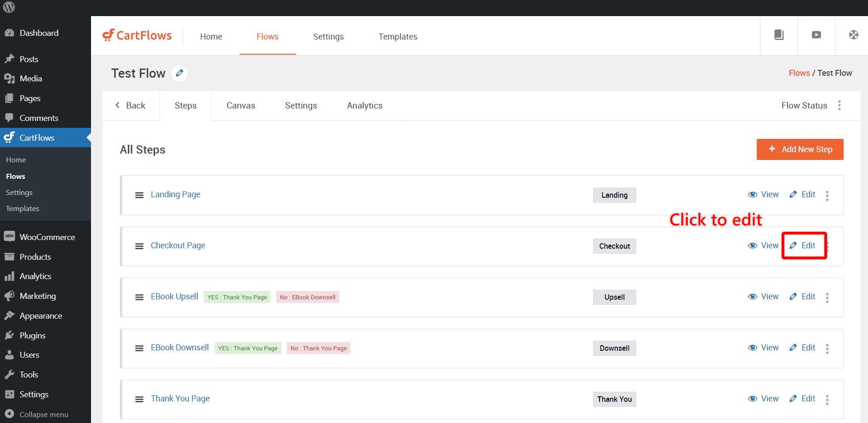Open the knowledge base book icon
This screenshot has width=868, height=423.
tap(779, 35)
